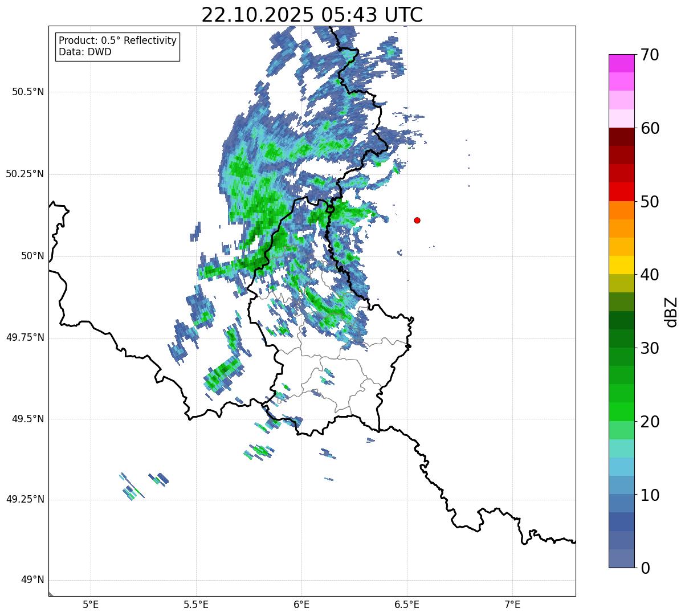Click the 'Product: 0.5° Reflectivity' legend text
This screenshot has width=685, height=616.
coord(118,41)
